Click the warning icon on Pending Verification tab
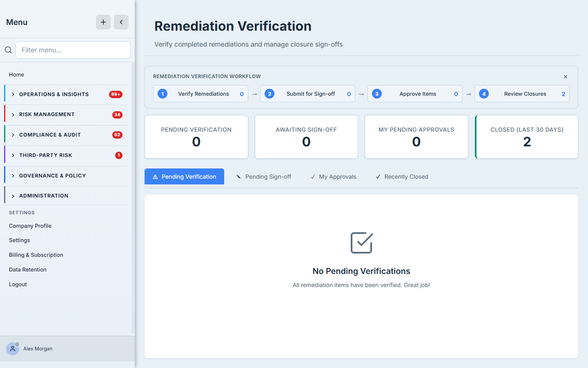This screenshot has height=368, width=588. pos(155,177)
